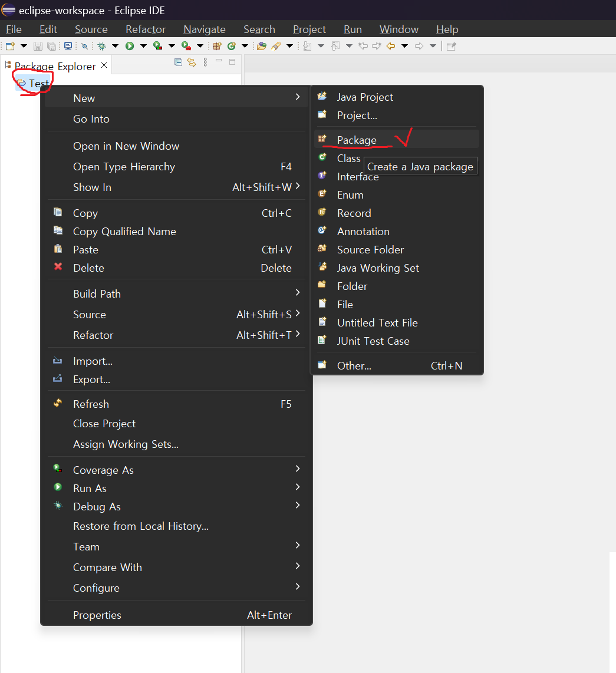The image size is (616, 673).
Task: Open Package Explorer View Menu dots
Action: pos(205,62)
